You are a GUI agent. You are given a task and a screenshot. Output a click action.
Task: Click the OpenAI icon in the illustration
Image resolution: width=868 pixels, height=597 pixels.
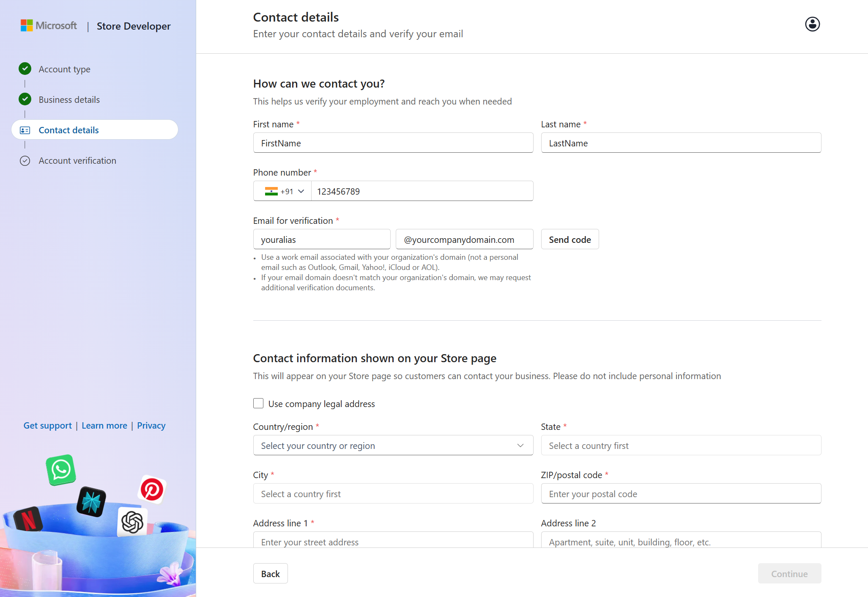coord(131,522)
